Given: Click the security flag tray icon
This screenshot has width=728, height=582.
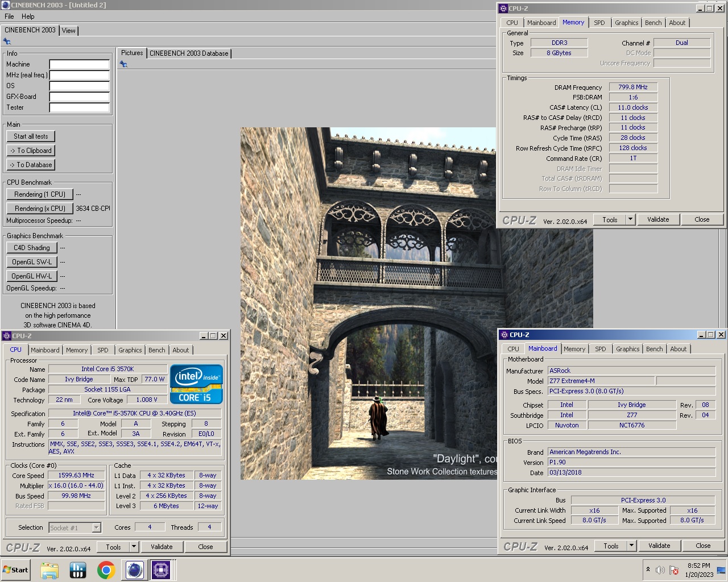Looking at the screenshot, I should pos(674,570).
